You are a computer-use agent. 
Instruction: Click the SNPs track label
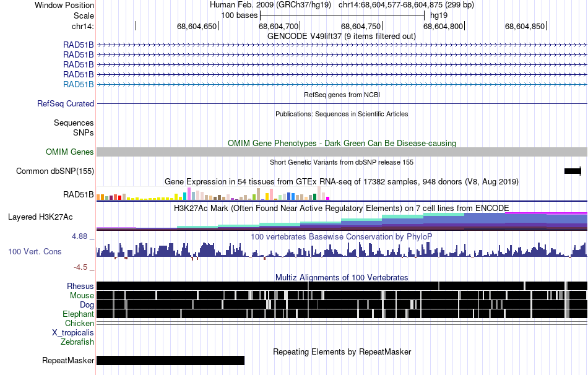point(84,133)
